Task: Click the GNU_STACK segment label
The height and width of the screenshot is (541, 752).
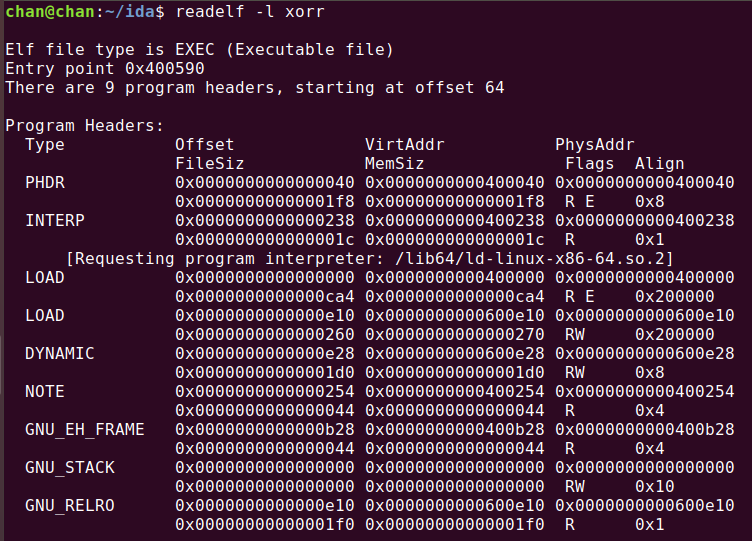Action: click(70, 468)
